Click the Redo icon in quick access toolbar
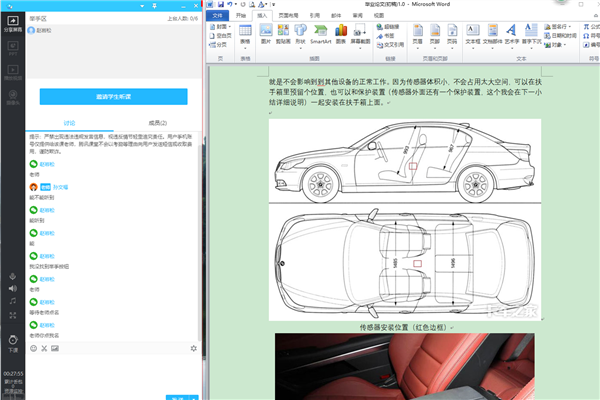This screenshot has height=400, width=600. click(x=243, y=4)
